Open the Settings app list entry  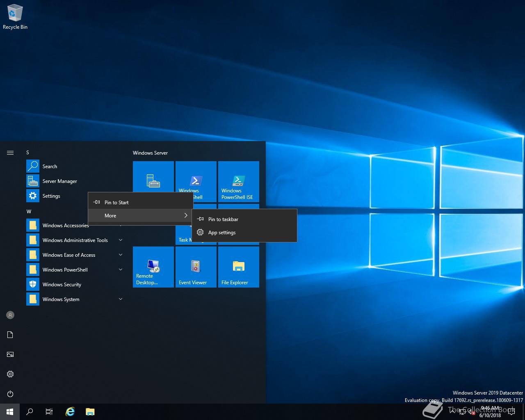[57, 196]
